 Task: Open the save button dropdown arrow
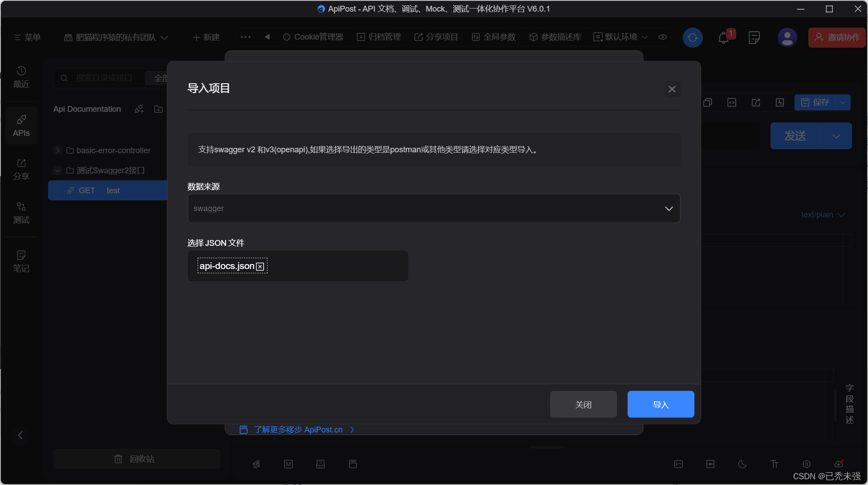(x=843, y=102)
